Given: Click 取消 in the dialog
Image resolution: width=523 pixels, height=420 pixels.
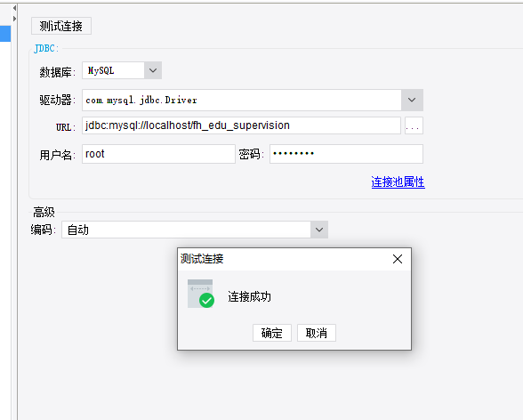Looking at the screenshot, I should pos(317,333).
